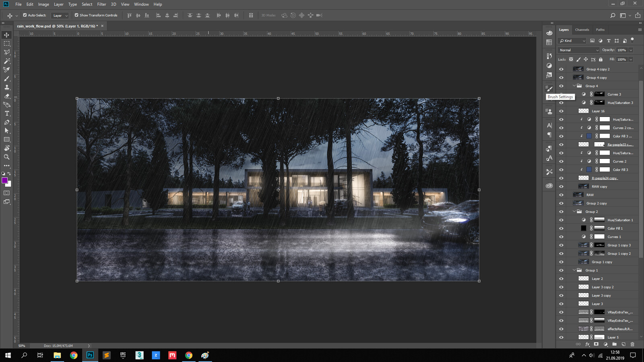Collapse the Group 2 folder
644x362 pixels.
click(574, 212)
